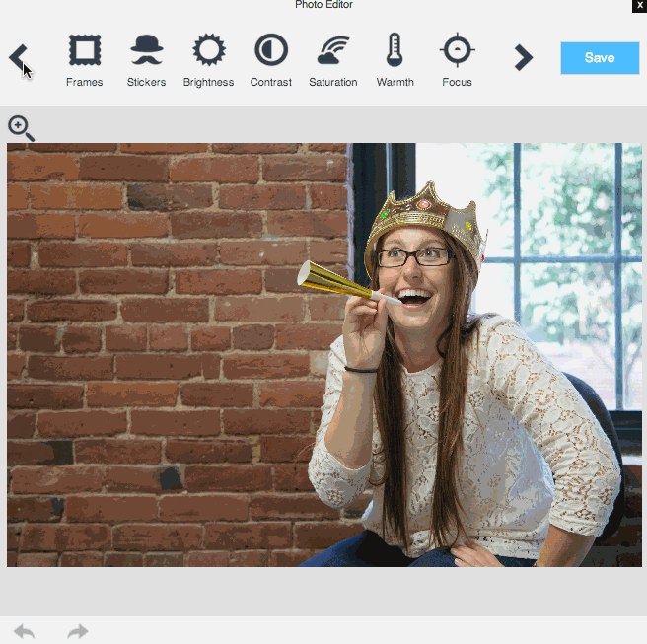
Task: Choose the Warmth thermometer icon
Action: tap(395, 49)
